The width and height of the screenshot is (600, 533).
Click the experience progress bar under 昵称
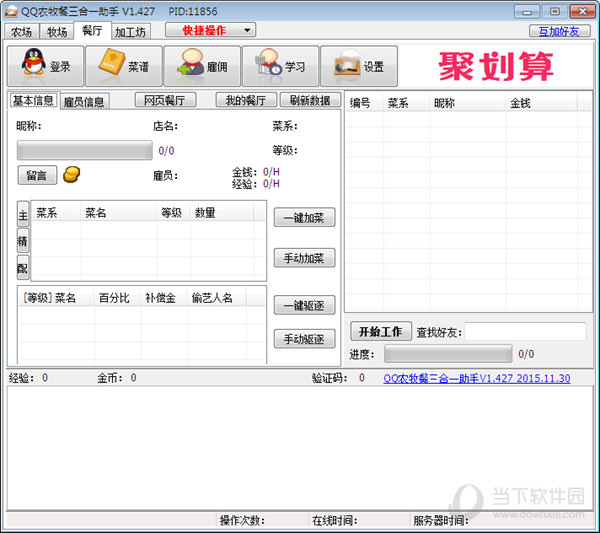click(x=85, y=150)
